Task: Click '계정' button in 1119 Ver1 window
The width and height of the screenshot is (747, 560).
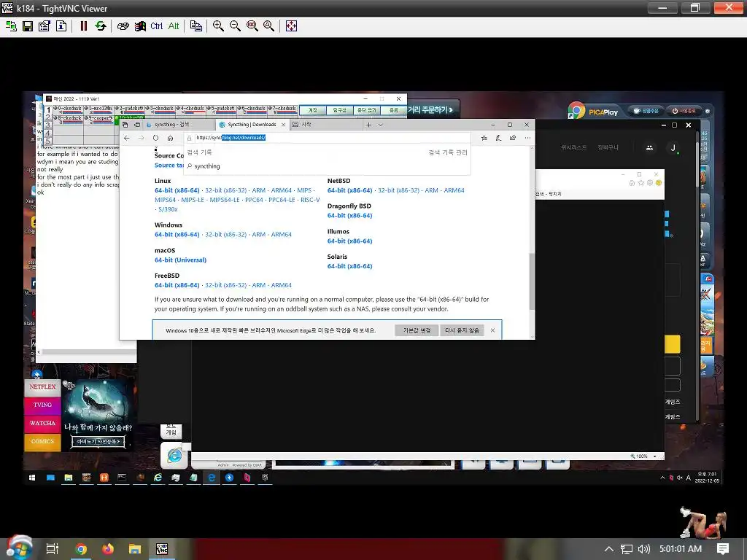Action: point(312,110)
